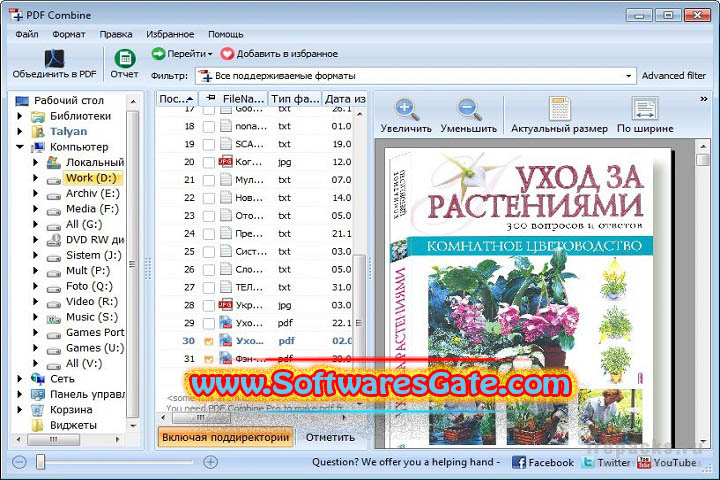Click the Combine to PDF (Объединить в PDF) icon
Screen dimensions: 720x480
point(54,58)
